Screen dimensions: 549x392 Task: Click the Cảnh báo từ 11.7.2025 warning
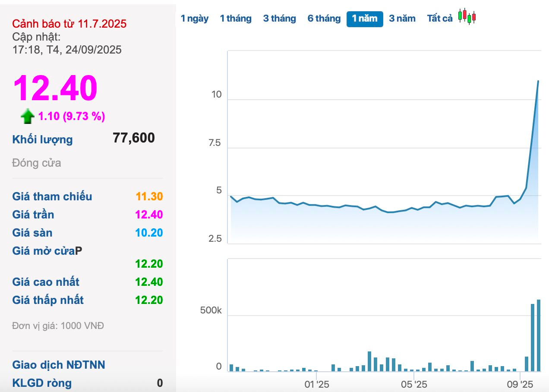point(69,24)
